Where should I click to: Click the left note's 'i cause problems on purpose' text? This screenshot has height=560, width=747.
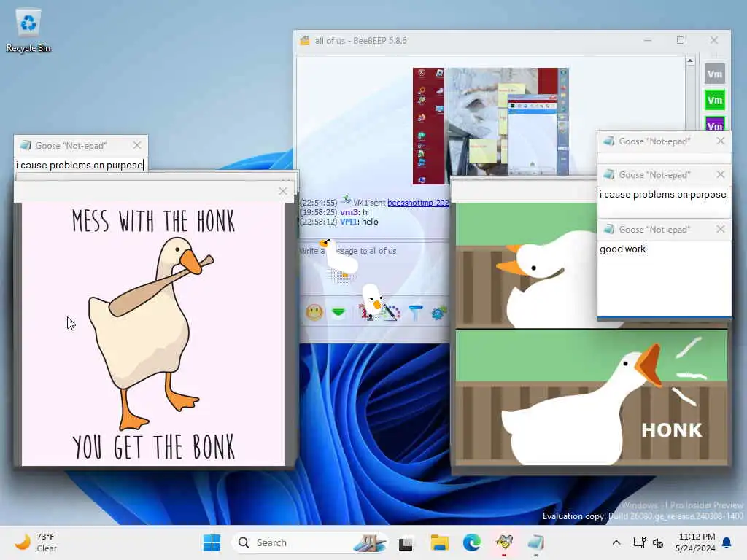click(80, 166)
